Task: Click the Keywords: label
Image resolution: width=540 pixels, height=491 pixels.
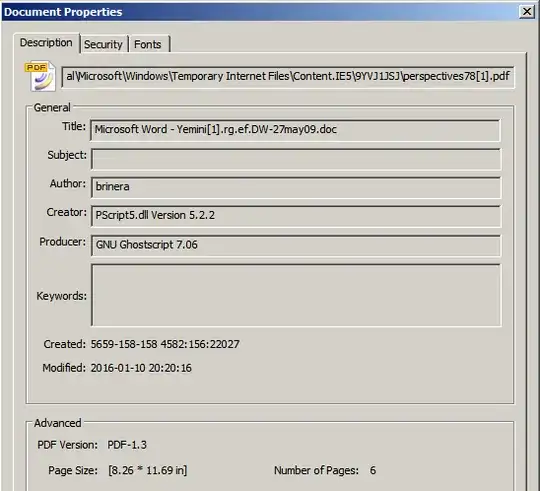Action: (x=62, y=296)
